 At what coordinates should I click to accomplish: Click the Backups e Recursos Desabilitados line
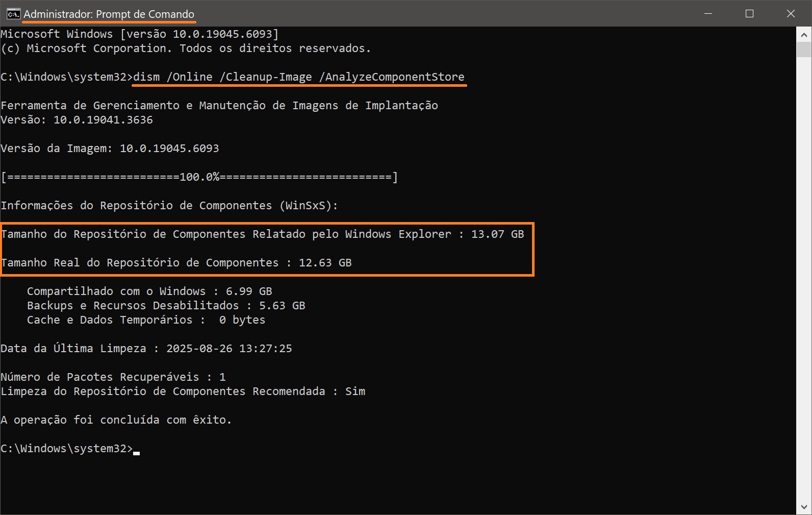tap(166, 306)
